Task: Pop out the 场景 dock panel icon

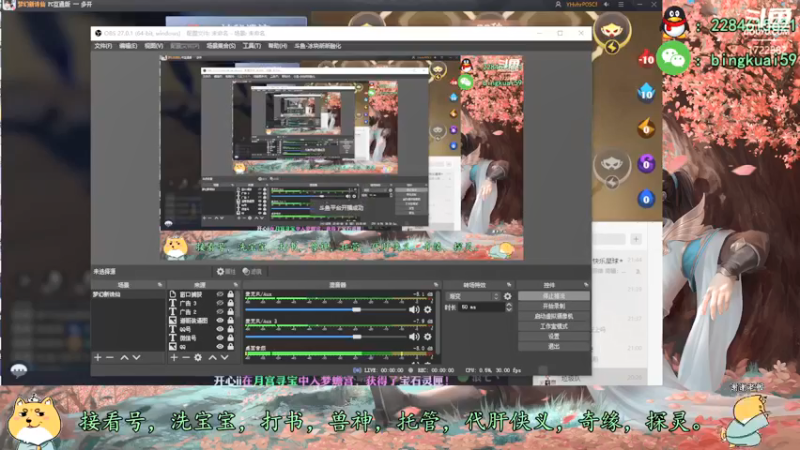Action: (x=160, y=285)
